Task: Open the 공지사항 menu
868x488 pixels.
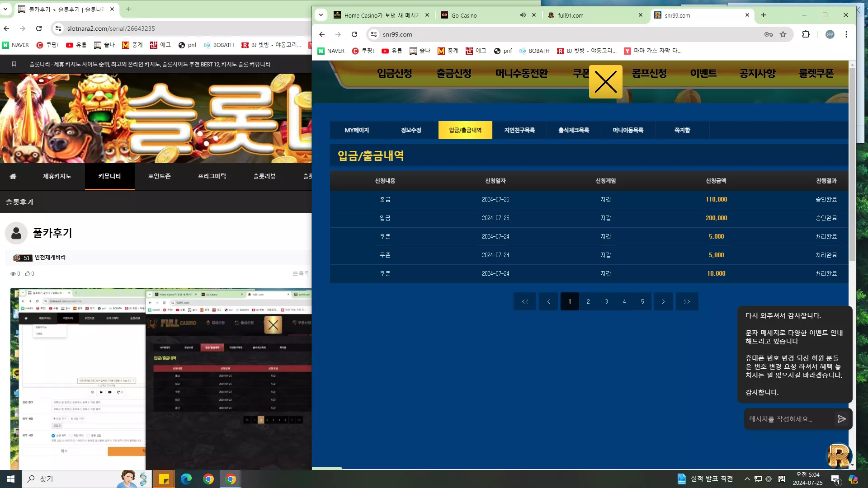Action: point(758,73)
